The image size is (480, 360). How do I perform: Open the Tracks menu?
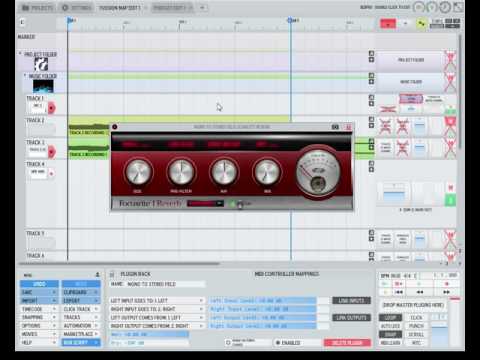tap(81, 317)
